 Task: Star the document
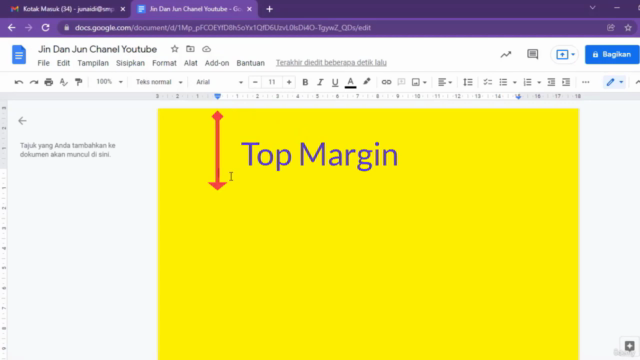[x=175, y=49]
